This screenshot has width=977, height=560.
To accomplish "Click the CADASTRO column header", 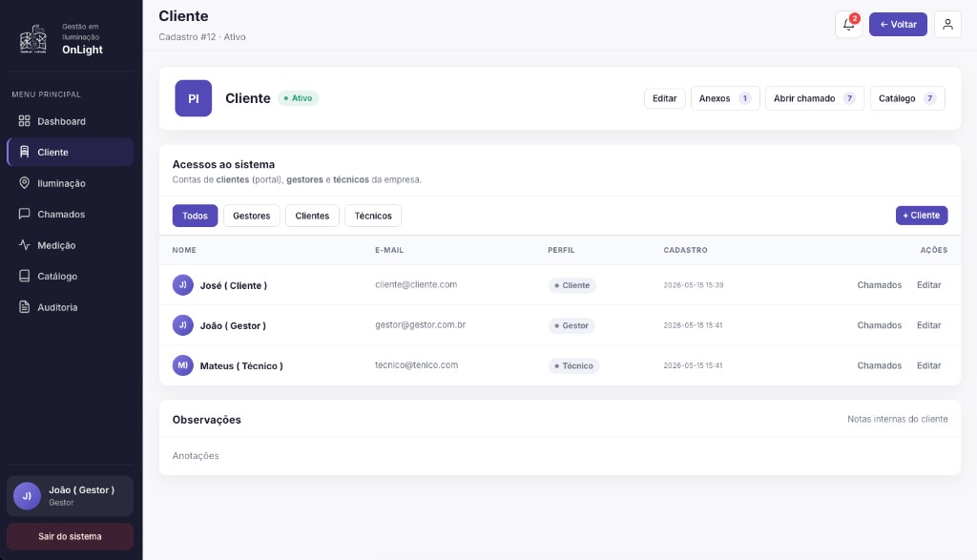I will (685, 250).
